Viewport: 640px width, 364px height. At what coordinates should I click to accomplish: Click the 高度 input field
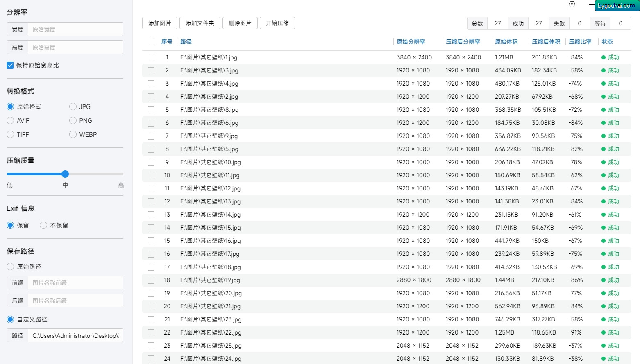75,47
